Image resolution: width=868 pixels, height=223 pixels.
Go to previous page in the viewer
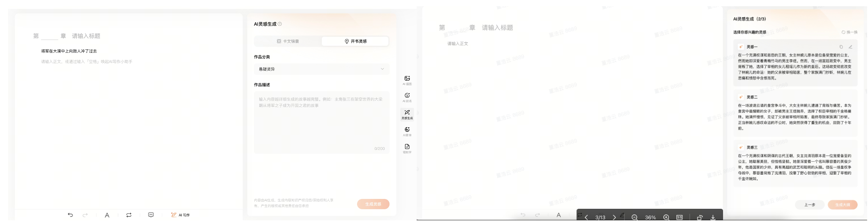[587, 217]
